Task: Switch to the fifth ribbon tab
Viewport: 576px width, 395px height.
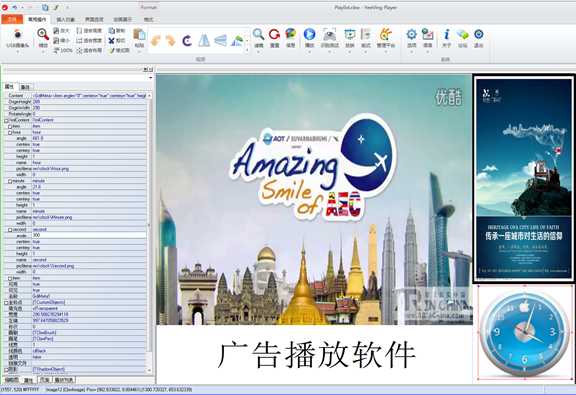Action: click(122, 19)
